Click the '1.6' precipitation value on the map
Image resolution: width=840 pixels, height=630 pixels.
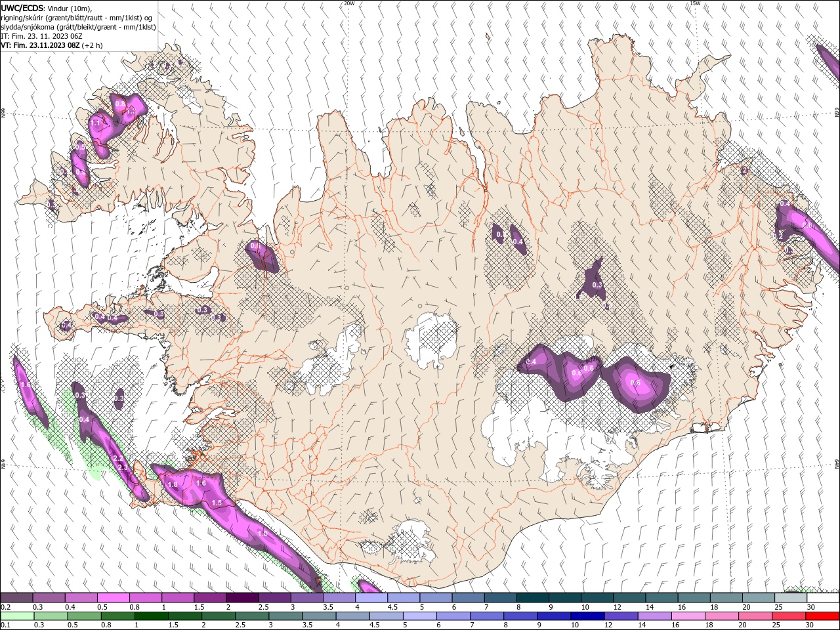click(201, 483)
